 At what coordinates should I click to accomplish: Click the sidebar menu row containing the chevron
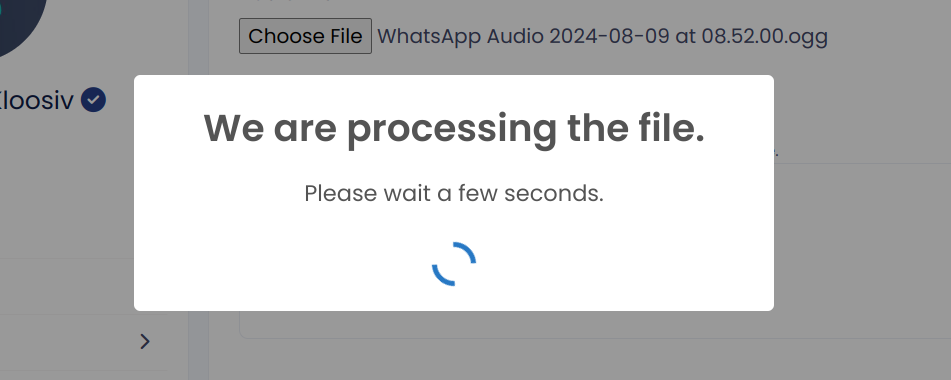pos(84,342)
